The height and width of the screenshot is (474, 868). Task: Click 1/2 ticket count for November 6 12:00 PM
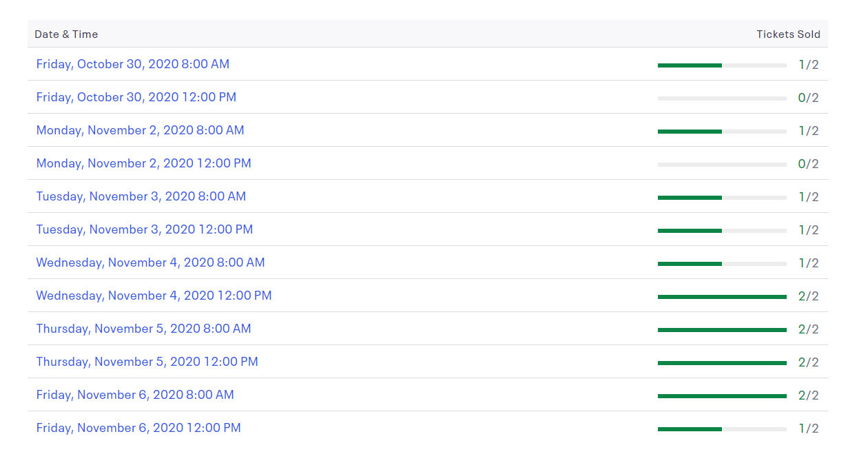pos(809,429)
